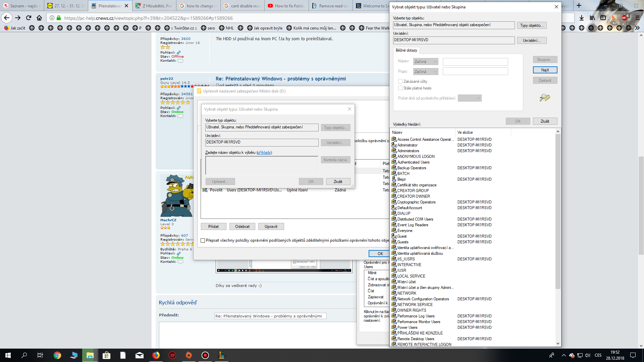Open Microsoft Store taskbar icon
The width and height of the screenshot is (644, 362).
coord(106,355)
